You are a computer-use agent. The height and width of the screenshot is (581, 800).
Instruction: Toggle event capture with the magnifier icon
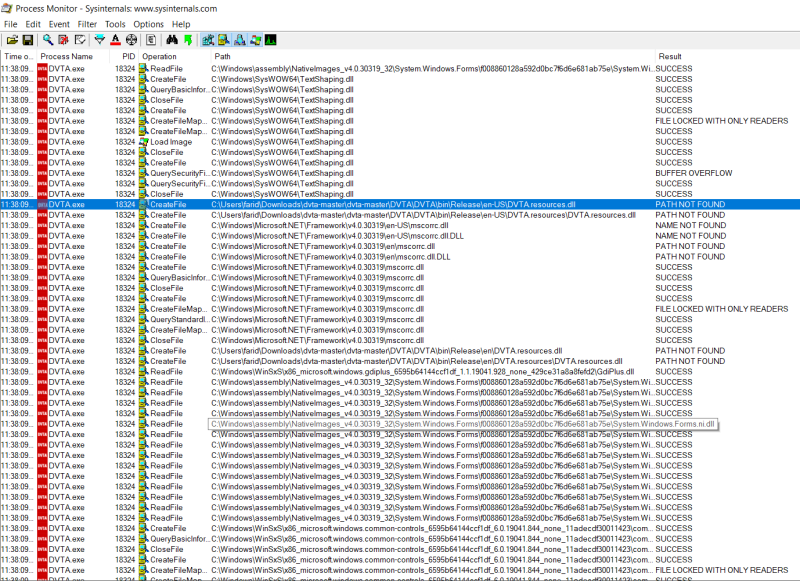48,40
